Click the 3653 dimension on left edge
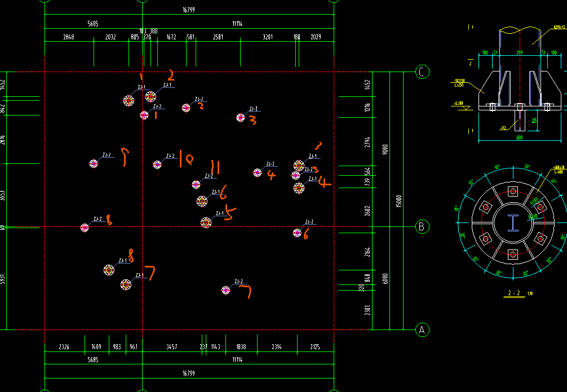 pos(3,196)
